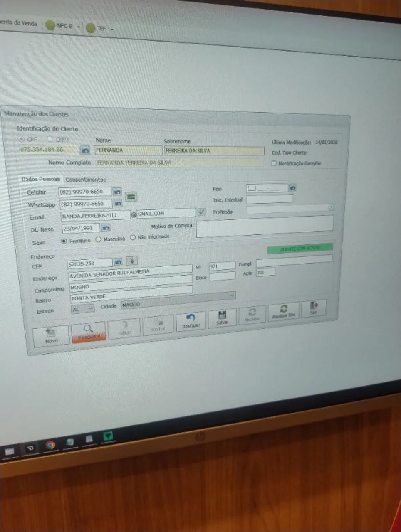Screen dimensions: 401x532
Task: Click the green icon next to Celular
Action: click(x=131, y=197)
